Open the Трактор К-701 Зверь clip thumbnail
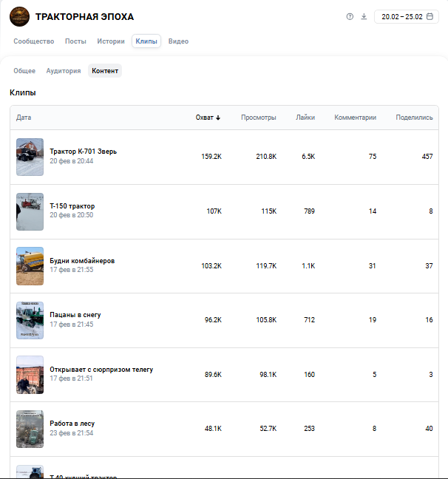This screenshot has height=479, width=448. (x=30, y=157)
